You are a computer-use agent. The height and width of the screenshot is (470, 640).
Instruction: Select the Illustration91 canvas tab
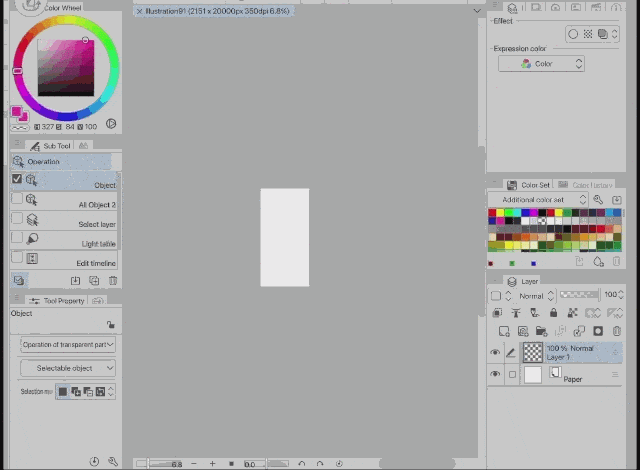pos(213,11)
